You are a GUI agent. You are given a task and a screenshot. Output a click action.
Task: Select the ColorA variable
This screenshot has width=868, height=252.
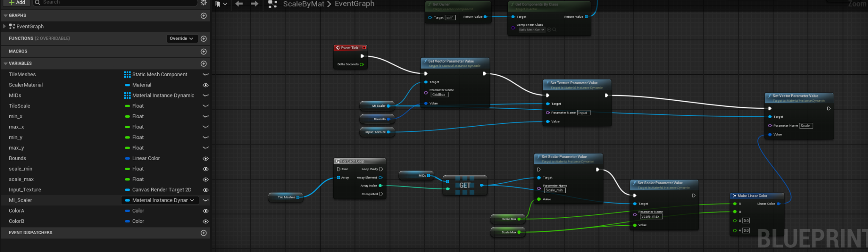point(17,211)
